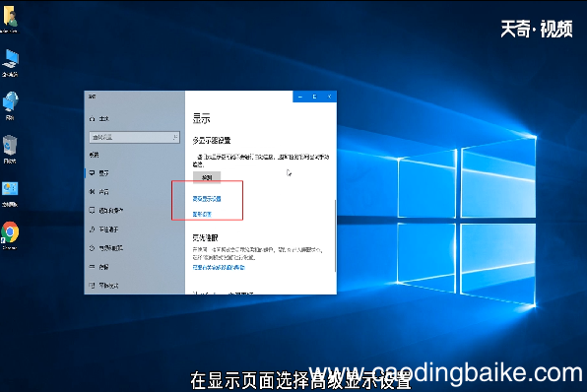The width and height of the screenshot is (587, 392).
Task: Open the blue help link under Sleep better
Action: point(219,267)
